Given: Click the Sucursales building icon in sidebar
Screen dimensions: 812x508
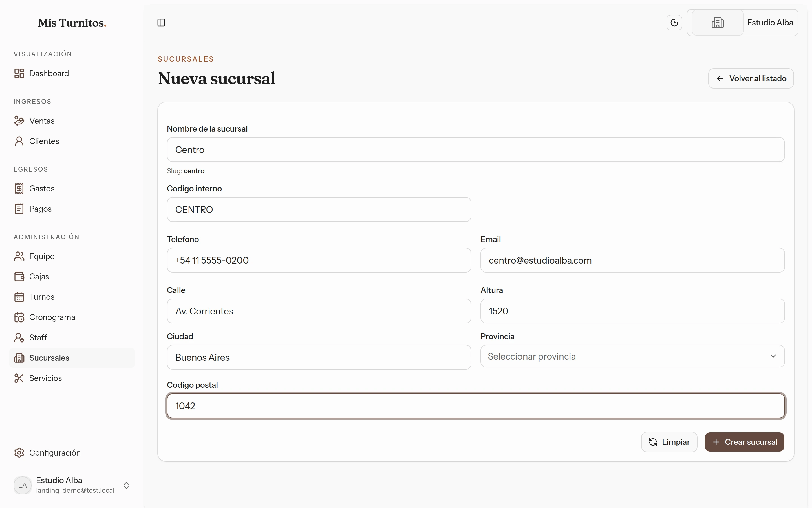Looking at the screenshot, I should 19,358.
